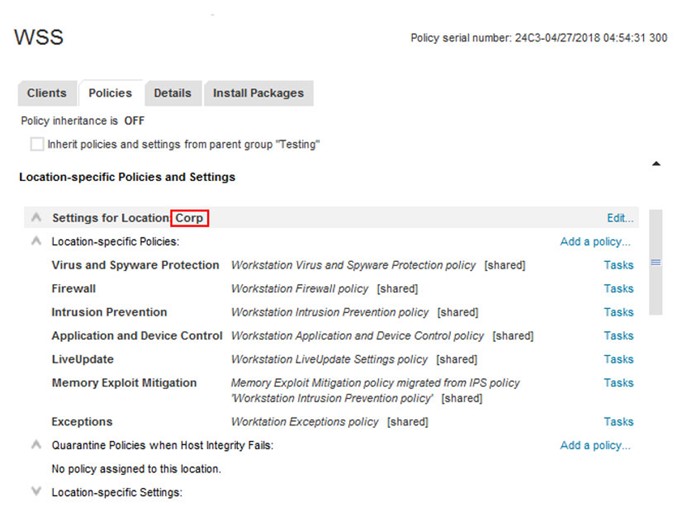Select the Policies tab
Image resolution: width=682 pixels, height=531 pixels.
(x=110, y=93)
